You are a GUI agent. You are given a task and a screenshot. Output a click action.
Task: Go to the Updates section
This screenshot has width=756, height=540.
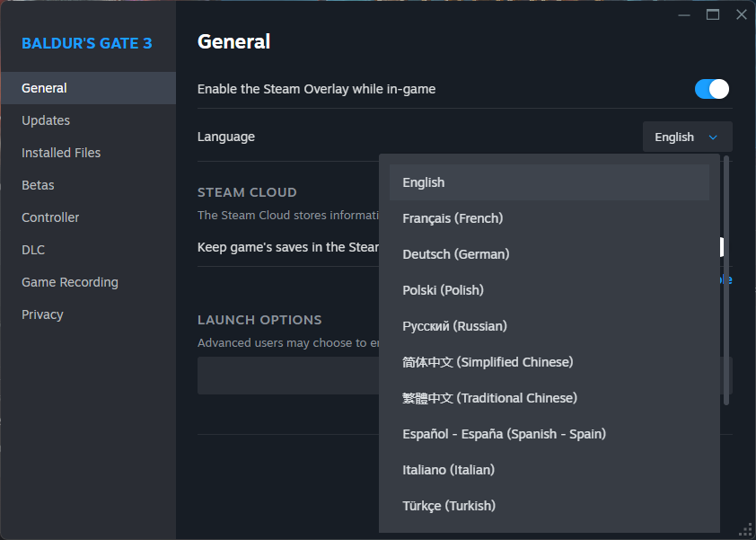[x=88, y=120]
